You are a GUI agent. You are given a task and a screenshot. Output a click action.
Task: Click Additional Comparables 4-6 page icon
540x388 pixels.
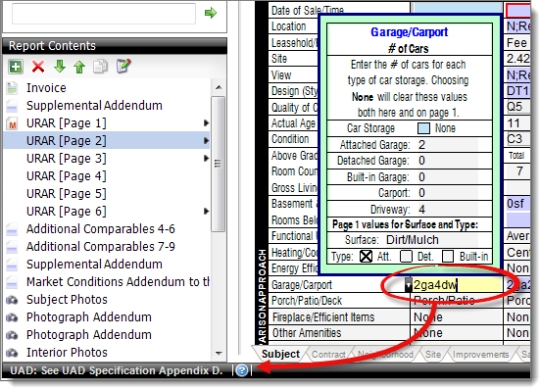tap(12, 229)
